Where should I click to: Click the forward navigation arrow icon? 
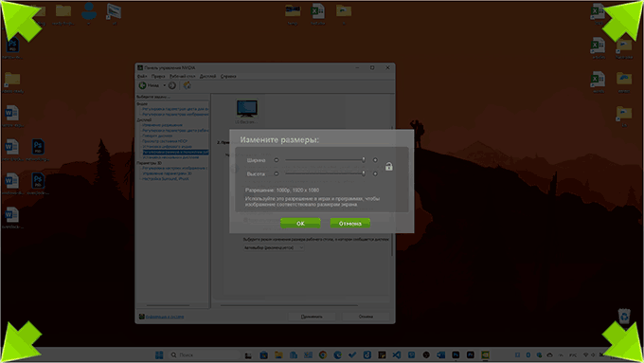click(172, 85)
